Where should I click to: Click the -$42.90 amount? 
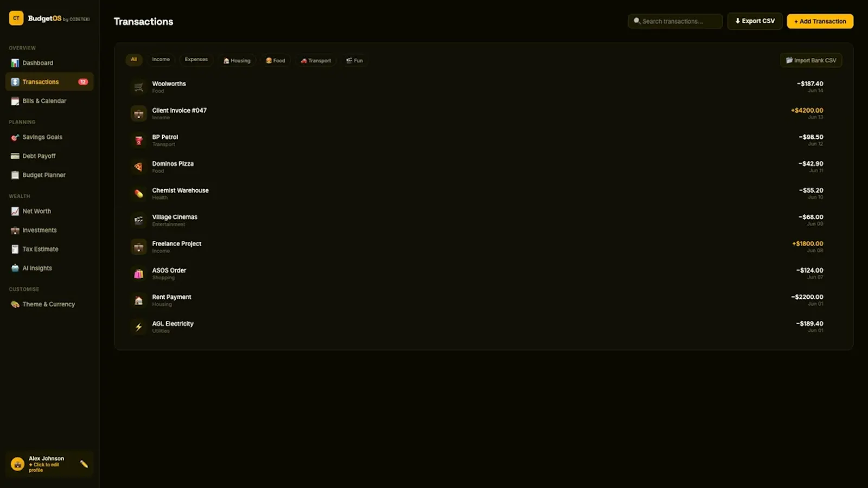810,164
